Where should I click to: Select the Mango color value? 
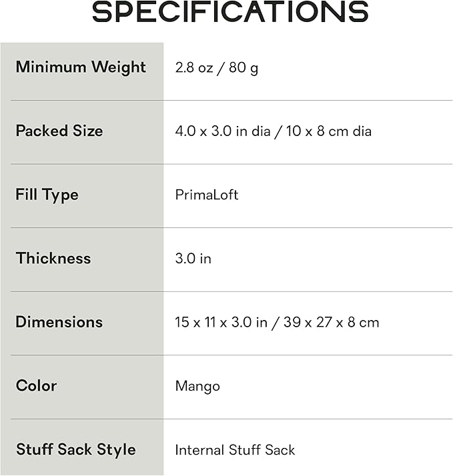pyautogui.click(x=197, y=386)
